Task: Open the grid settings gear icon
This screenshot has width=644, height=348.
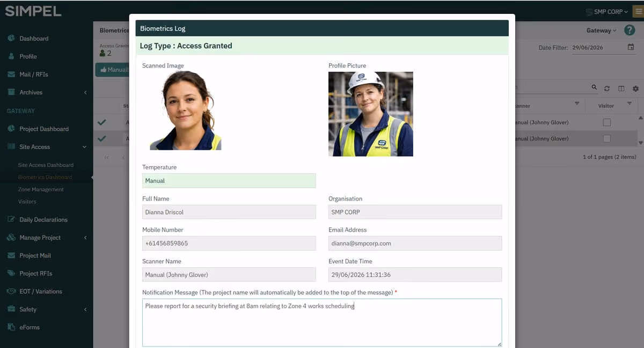Action: pyautogui.click(x=635, y=88)
